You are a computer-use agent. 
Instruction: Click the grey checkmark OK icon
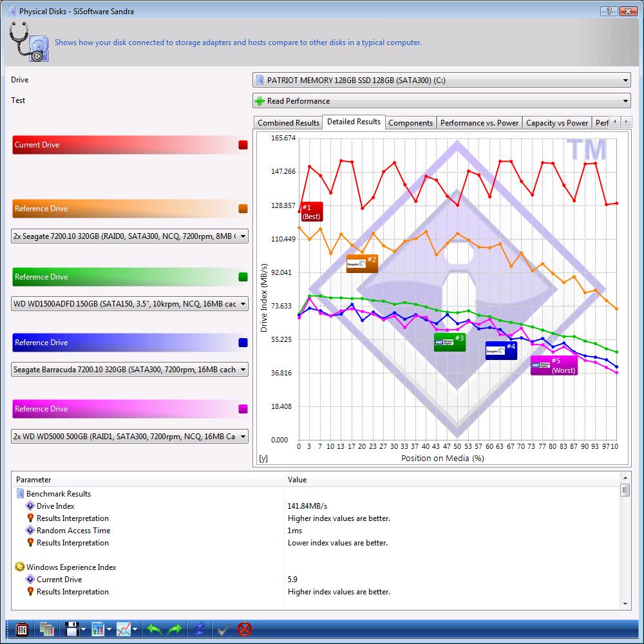point(224,629)
